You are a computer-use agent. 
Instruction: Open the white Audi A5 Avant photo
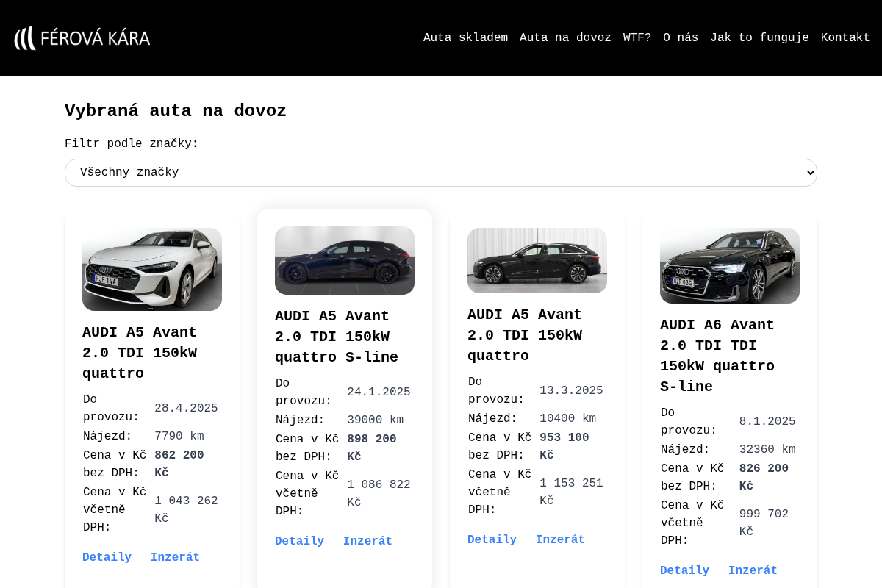tap(152, 269)
